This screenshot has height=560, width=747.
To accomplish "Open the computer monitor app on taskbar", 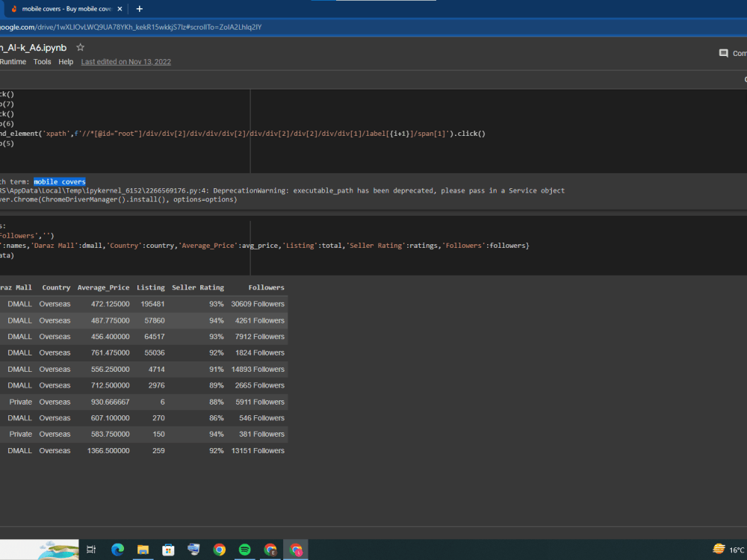I will [193, 550].
